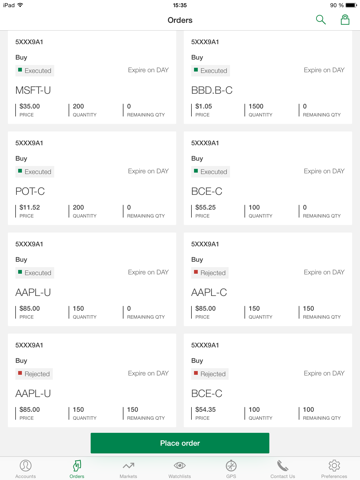The height and width of the screenshot is (480, 360).
Task: Open the MSFT-U executed order card
Action: [x=92, y=77]
